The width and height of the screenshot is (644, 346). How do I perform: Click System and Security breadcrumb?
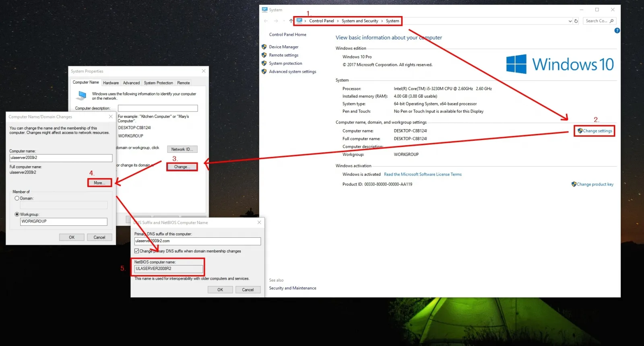[360, 21]
